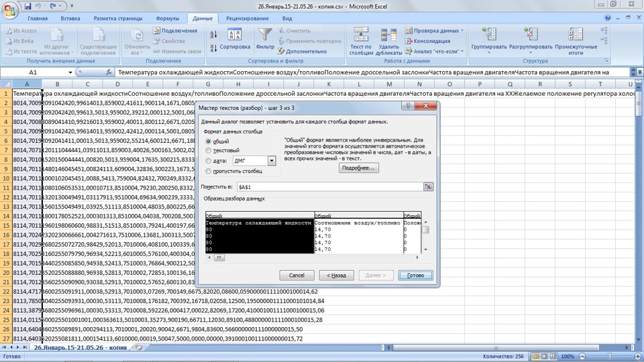Select текстовый column format
The width and height of the screenshot is (644, 362).
tap(208, 151)
